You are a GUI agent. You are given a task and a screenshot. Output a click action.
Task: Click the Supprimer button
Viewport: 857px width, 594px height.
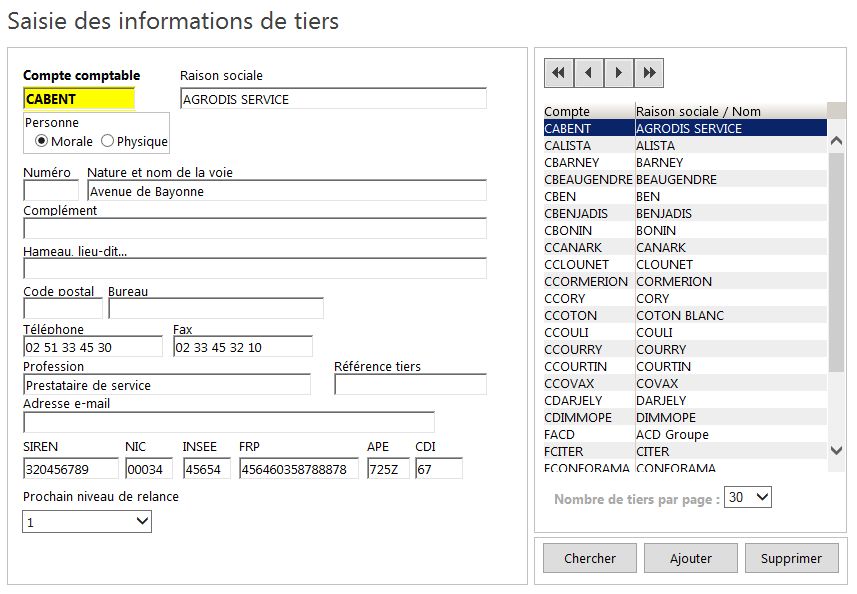tap(791, 558)
